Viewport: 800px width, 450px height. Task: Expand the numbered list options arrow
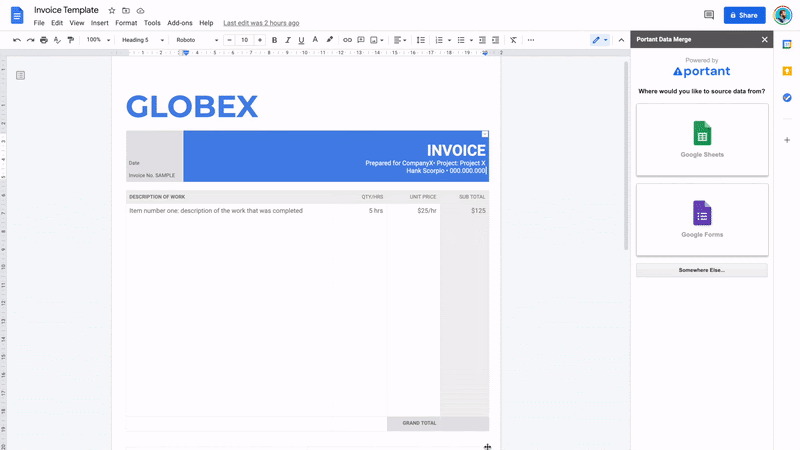[x=449, y=40]
